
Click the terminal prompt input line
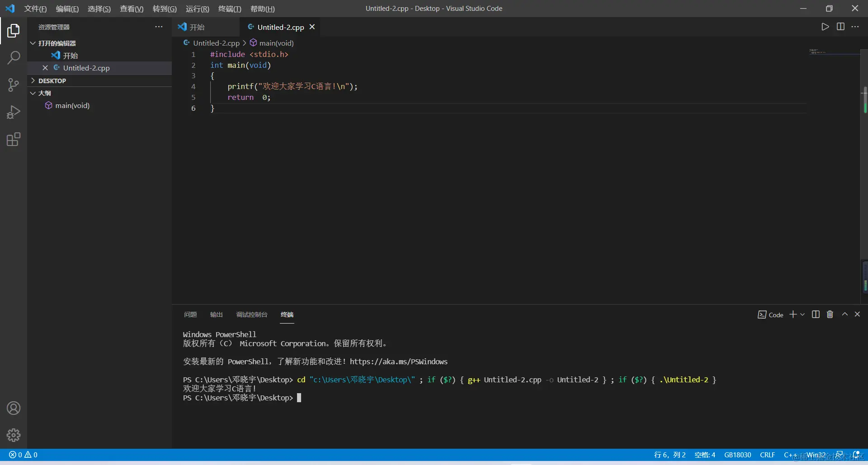coord(242,398)
